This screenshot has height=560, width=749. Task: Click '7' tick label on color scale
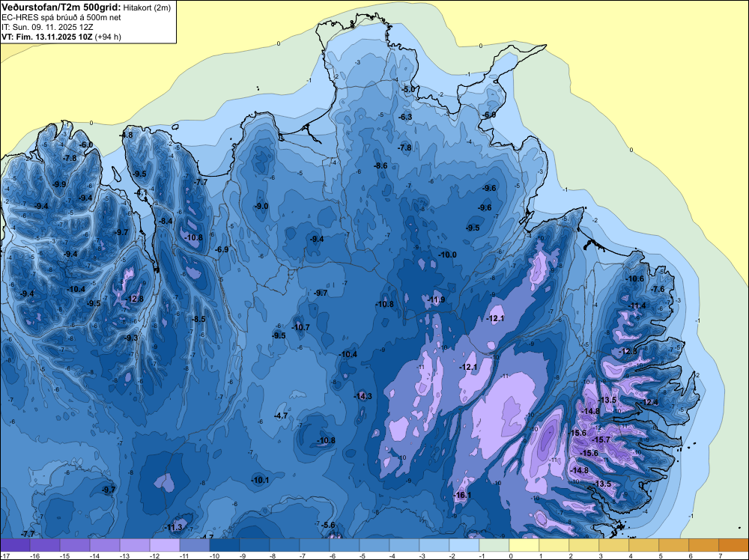click(720, 556)
